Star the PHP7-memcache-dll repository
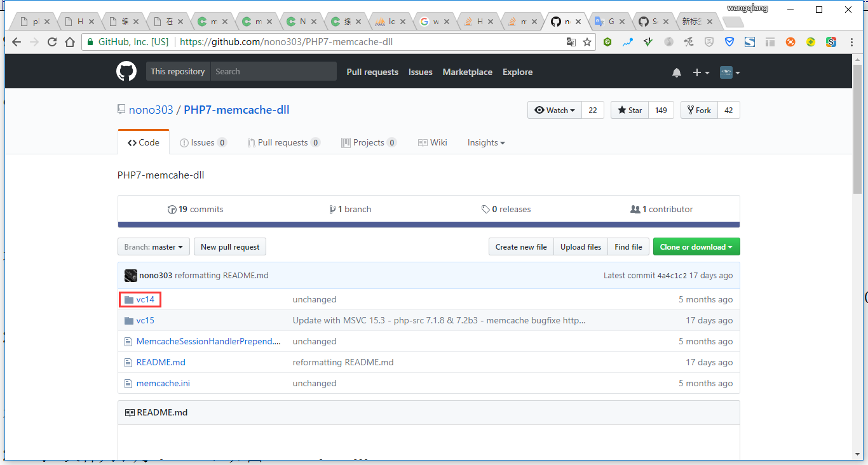Viewport: 868px width, 465px height. click(x=630, y=110)
